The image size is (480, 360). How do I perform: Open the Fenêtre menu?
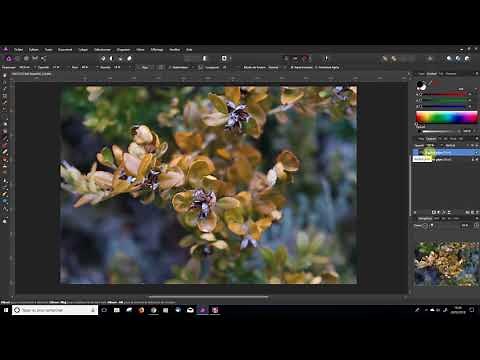[175, 50]
